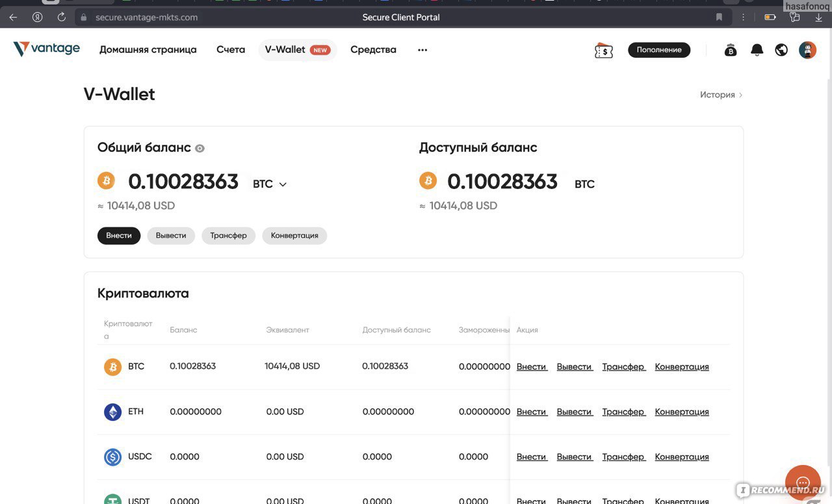Open the user profile avatar

[807, 50]
